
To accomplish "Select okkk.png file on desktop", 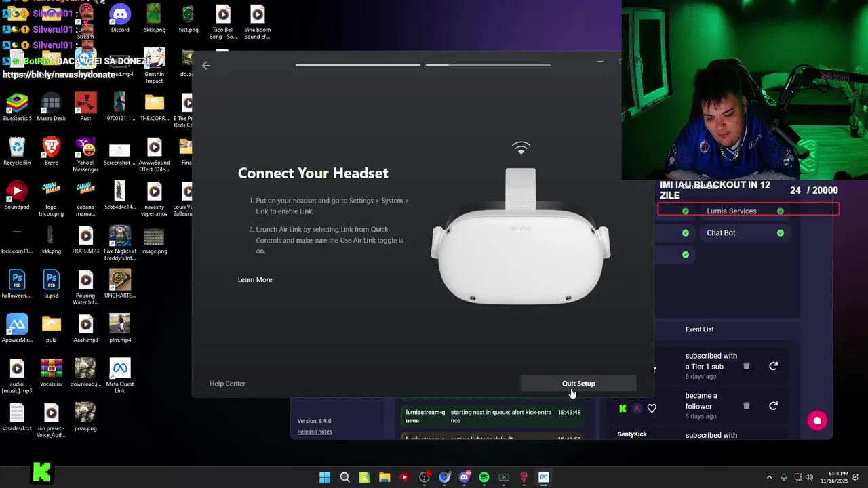I will 154,19.
